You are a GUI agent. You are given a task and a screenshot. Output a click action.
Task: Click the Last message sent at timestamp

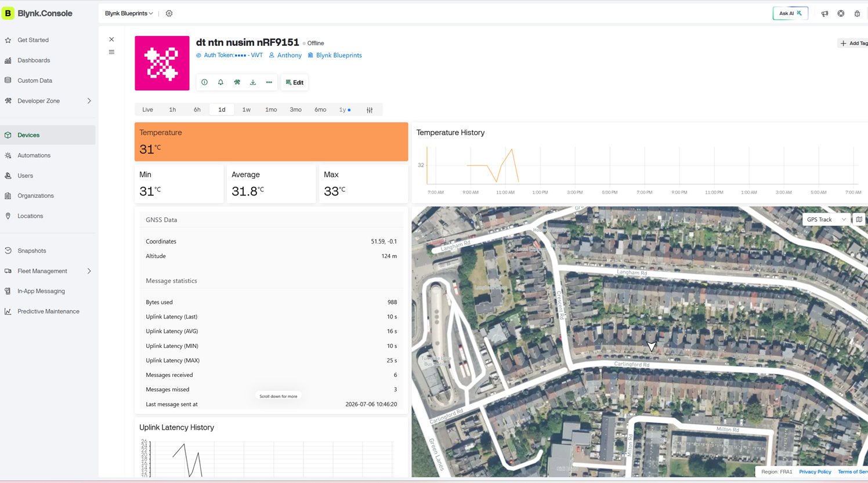click(x=371, y=404)
